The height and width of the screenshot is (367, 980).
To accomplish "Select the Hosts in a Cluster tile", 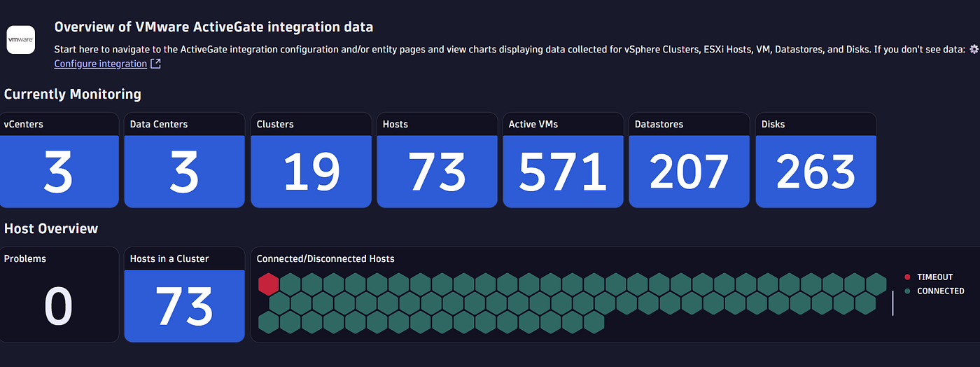I will (x=185, y=294).
